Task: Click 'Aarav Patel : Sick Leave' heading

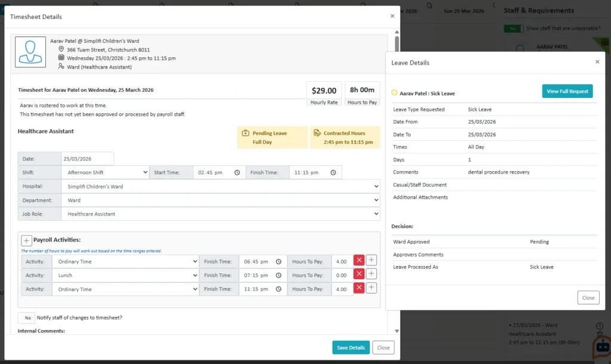Action: point(427,94)
